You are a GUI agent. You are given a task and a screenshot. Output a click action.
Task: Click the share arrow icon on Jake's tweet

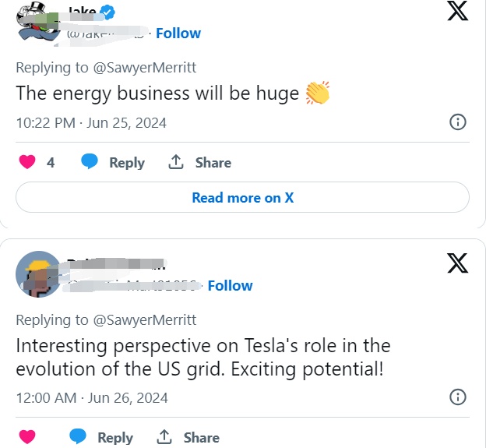176,162
